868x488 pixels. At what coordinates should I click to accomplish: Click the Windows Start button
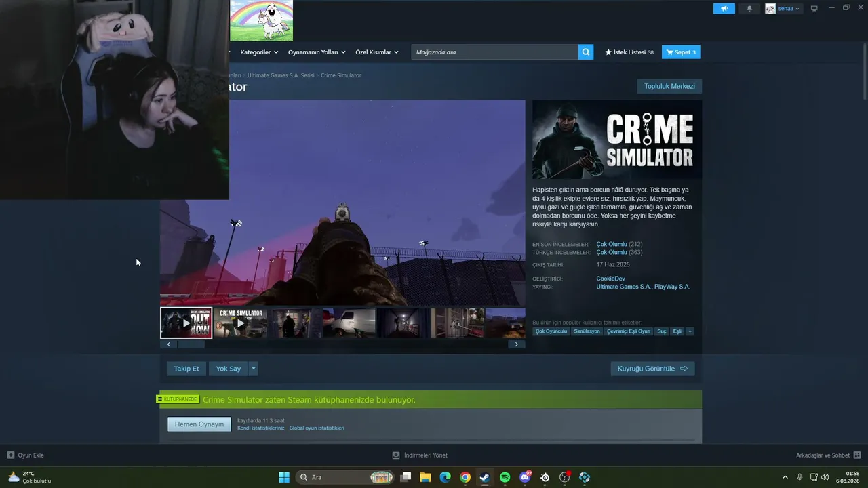(284, 477)
